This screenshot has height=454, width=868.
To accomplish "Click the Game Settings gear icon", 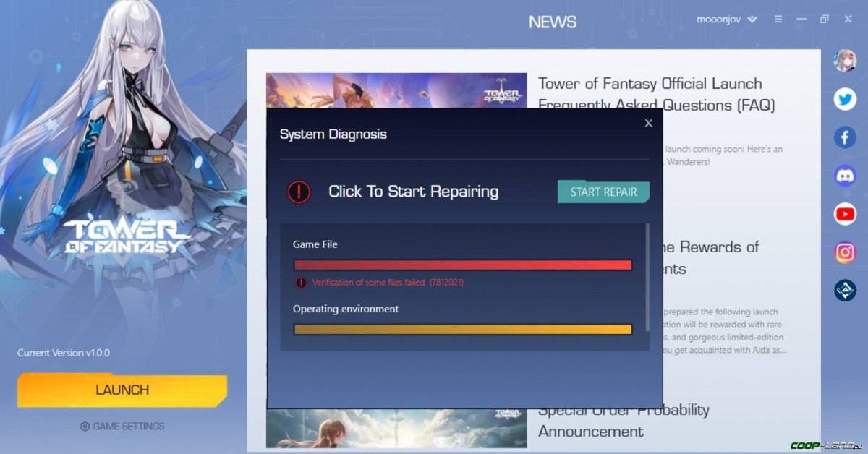I will click(85, 427).
